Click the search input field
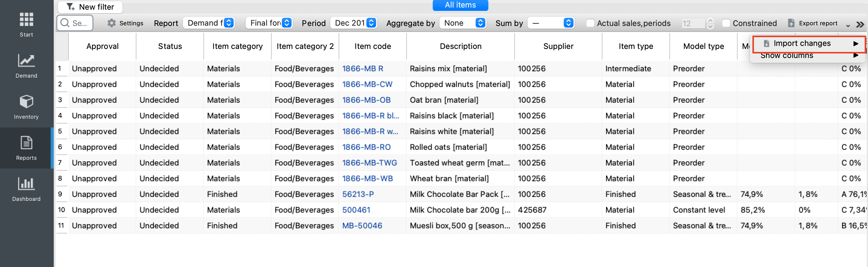 (75, 23)
